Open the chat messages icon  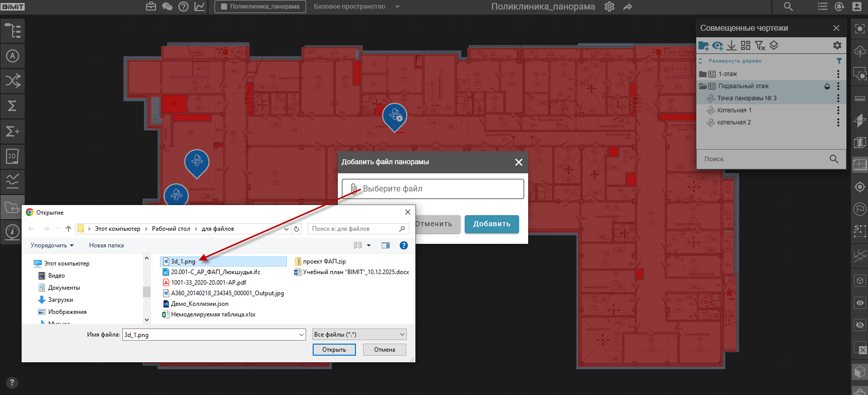(167, 7)
